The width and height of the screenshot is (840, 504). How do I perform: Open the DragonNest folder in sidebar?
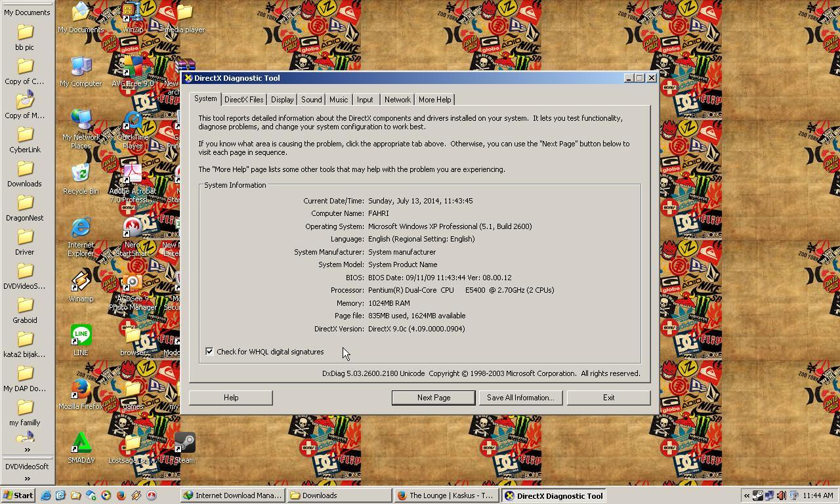pos(25,207)
